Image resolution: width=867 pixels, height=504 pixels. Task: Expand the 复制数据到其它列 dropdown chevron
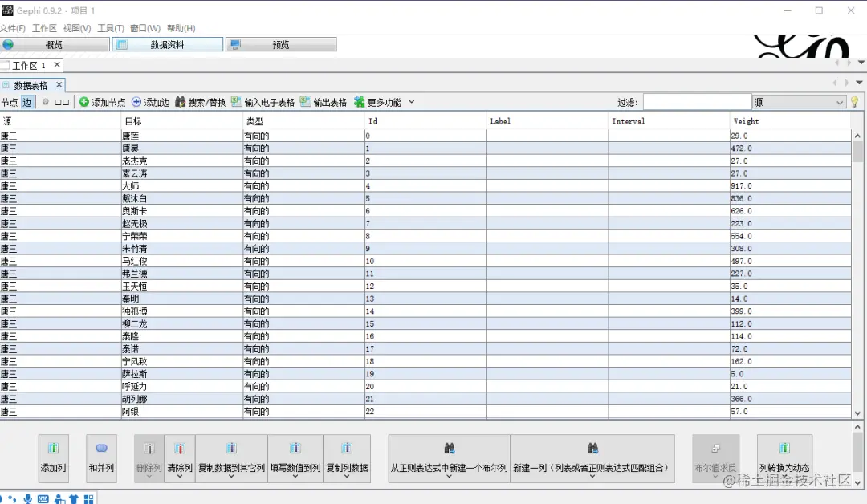pyautogui.click(x=231, y=476)
